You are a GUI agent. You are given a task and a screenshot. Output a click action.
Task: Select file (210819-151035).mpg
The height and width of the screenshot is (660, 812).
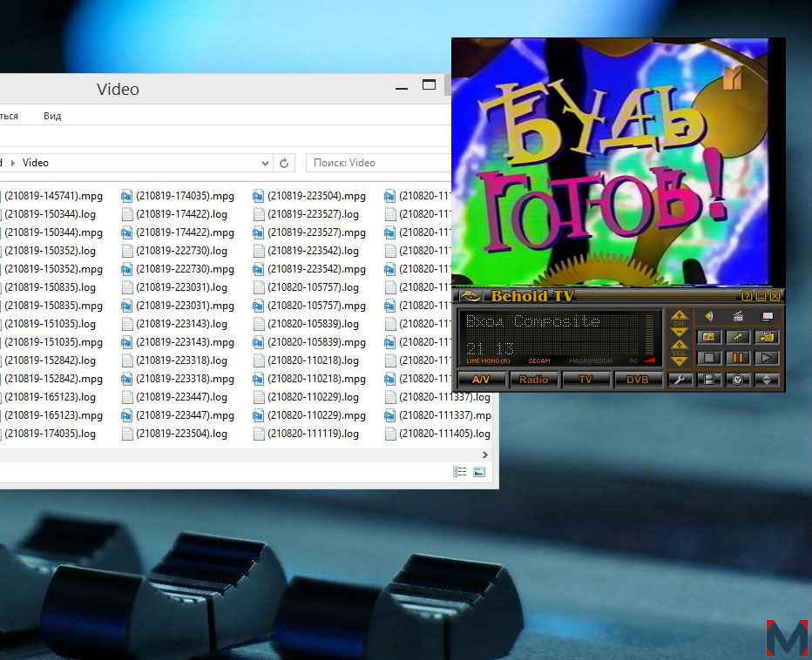click(53, 342)
